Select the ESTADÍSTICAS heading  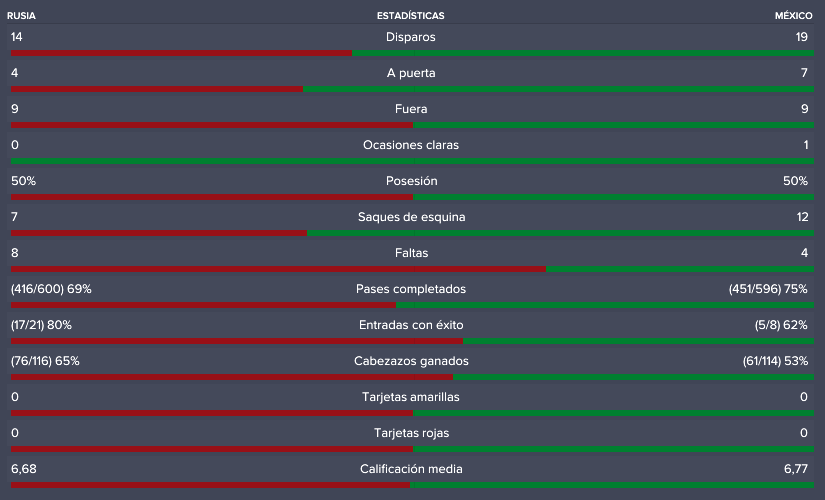(410, 16)
